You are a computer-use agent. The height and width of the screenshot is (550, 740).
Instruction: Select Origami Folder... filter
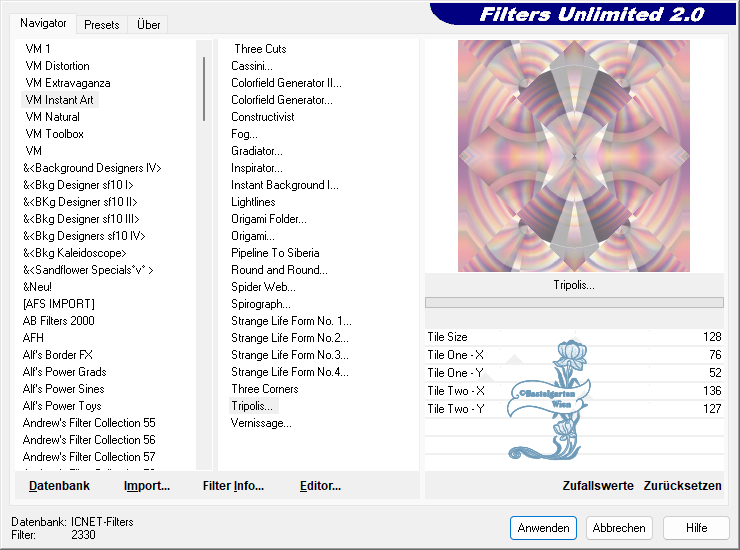point(269,219)
